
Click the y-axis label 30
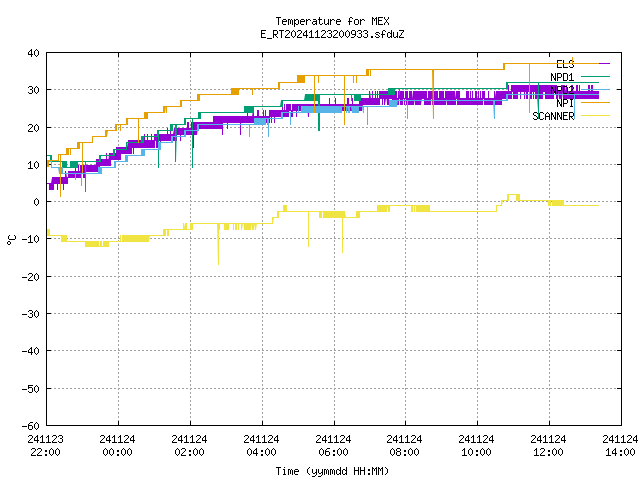pyautogui.click(x=33, y=90)
